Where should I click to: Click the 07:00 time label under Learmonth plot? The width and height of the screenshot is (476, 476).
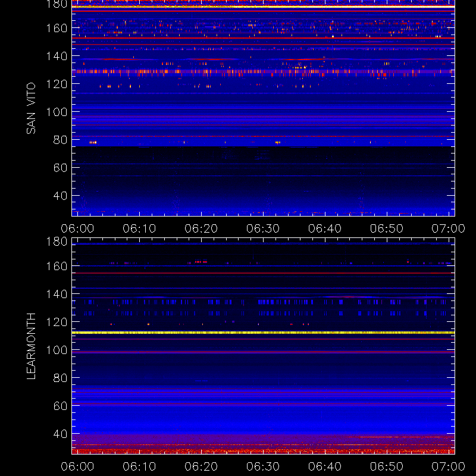tap(449, 466)
